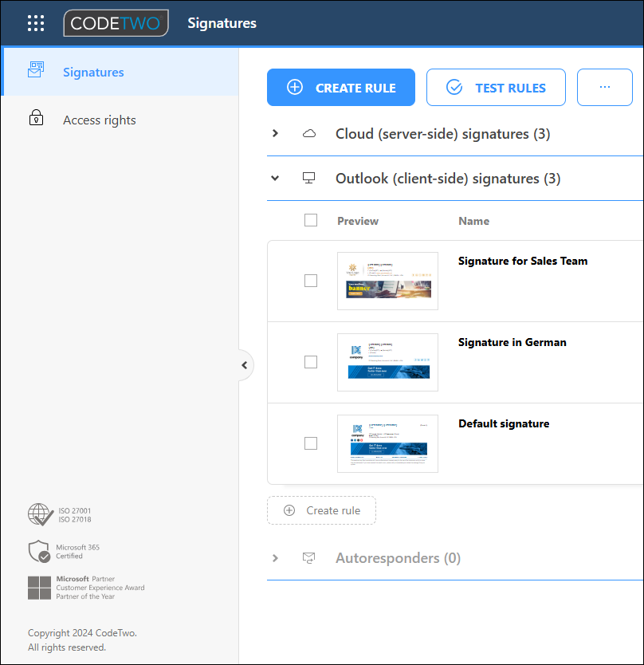The height and width of the screenshot is (665, 644).
Task: Click the Signature in German name
Action: pos(512,342)
